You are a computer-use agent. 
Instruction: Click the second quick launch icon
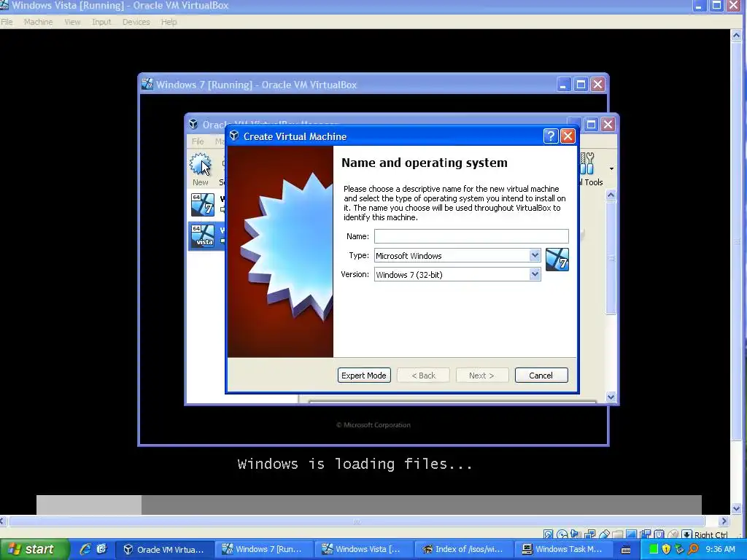(101, 549)
